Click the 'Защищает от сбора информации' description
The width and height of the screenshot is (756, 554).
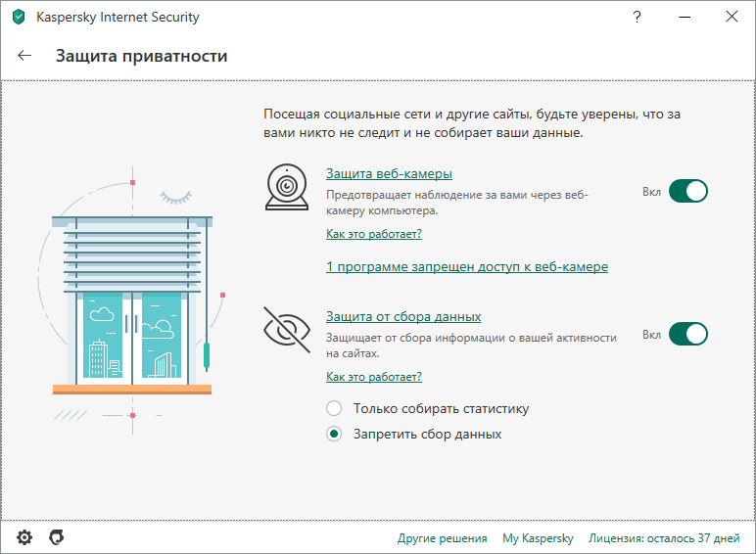471,346
